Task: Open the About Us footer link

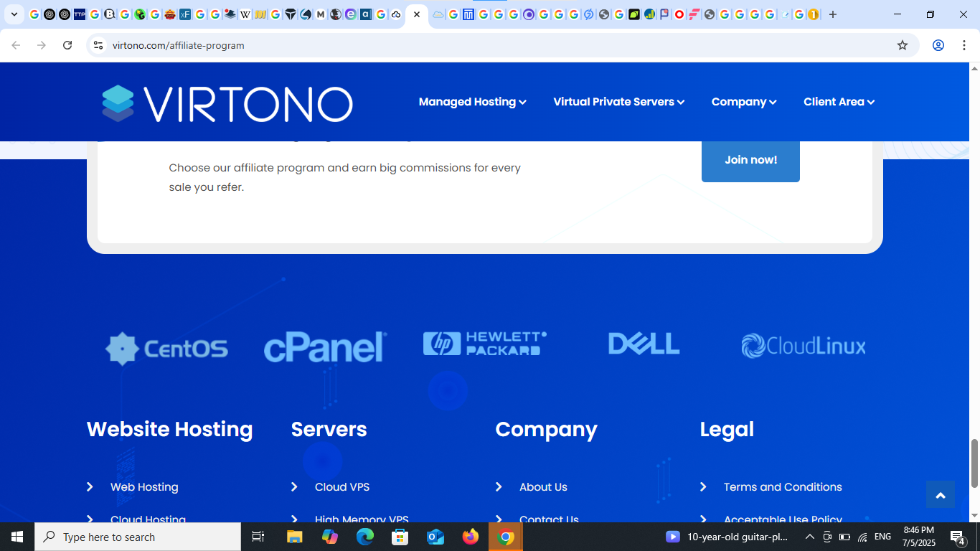Action: click(543, 487)
